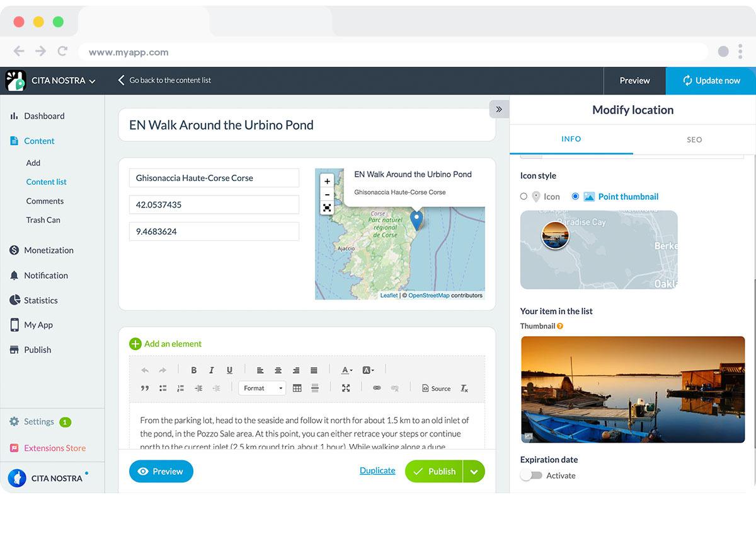Switch to the SEO tab

[694, 139]
